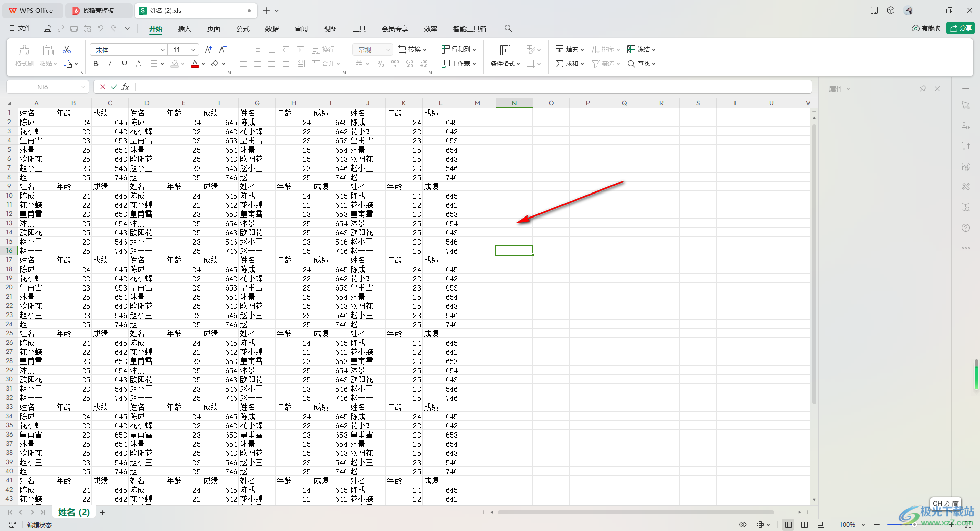Click the 转换 convert button

tap(412, 50)
